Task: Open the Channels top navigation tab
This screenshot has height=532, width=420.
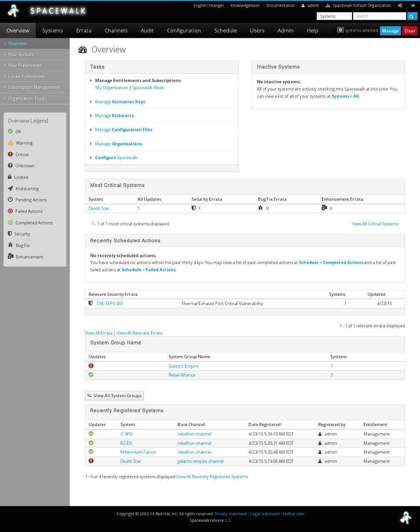Action: pyautogui.click(x=116, y=30)
